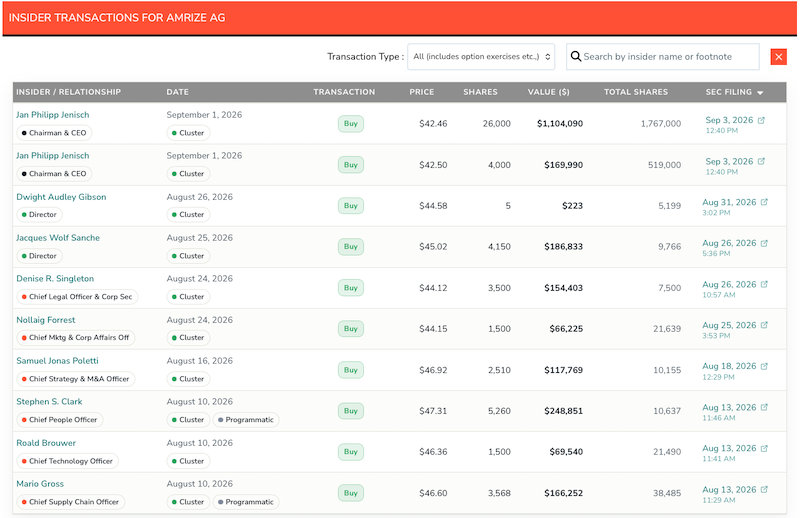800x518 pixels.
Task: Open external link icon beside Aug 26, 2026 5:36 PM filing
Action: (x=764, y=243)
